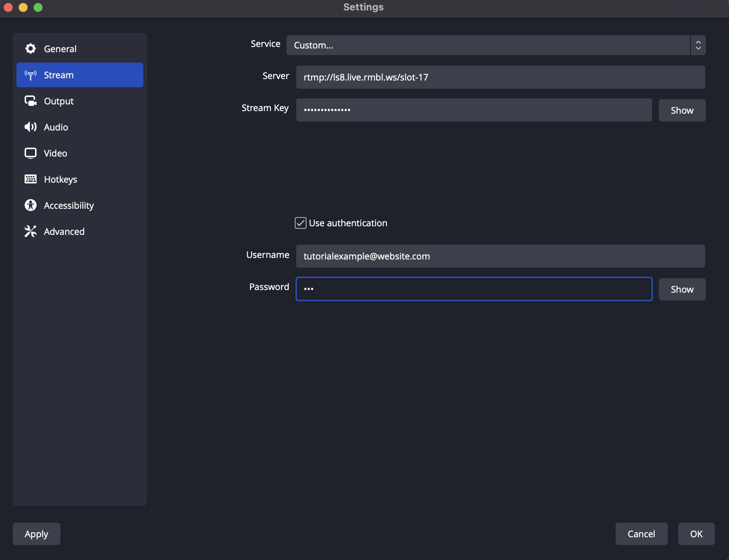Click the Video settings icon

(30, 153)
